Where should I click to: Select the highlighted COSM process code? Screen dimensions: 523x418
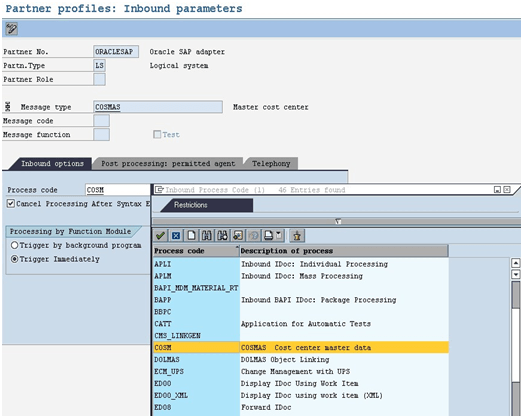[x=196, y=348]
